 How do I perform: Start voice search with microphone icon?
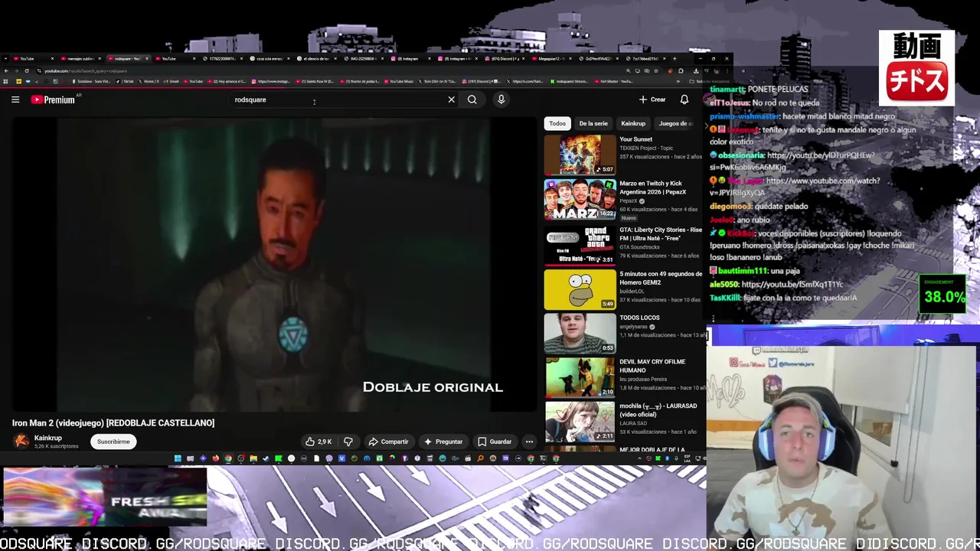click(x=501, y=99)
